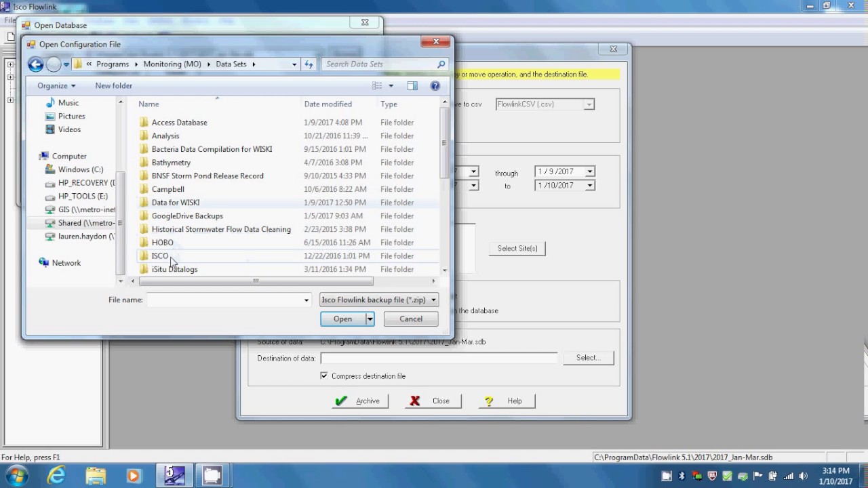Open the Music library in sidebar
Screen dimensions: 868x488
(68, 103)
